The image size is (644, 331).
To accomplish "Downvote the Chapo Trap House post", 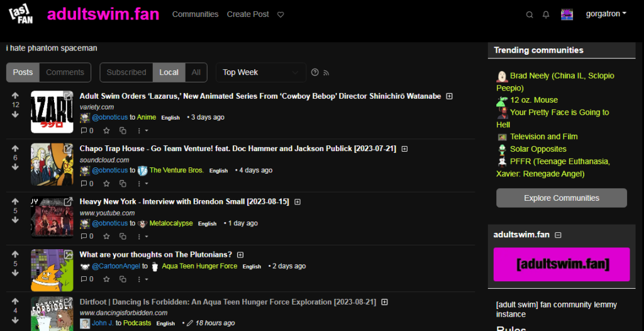I will (x=15, y=167).
